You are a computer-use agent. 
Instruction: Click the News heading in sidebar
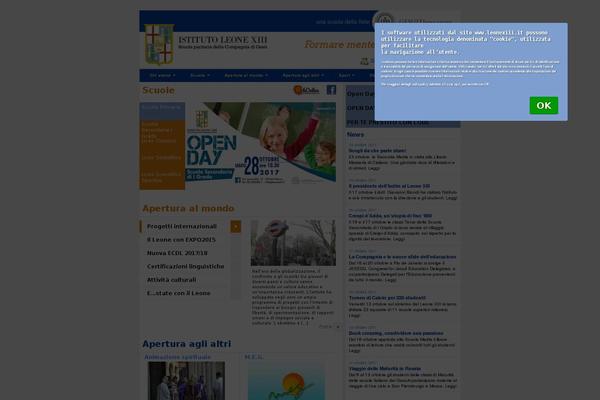(355, 134)
